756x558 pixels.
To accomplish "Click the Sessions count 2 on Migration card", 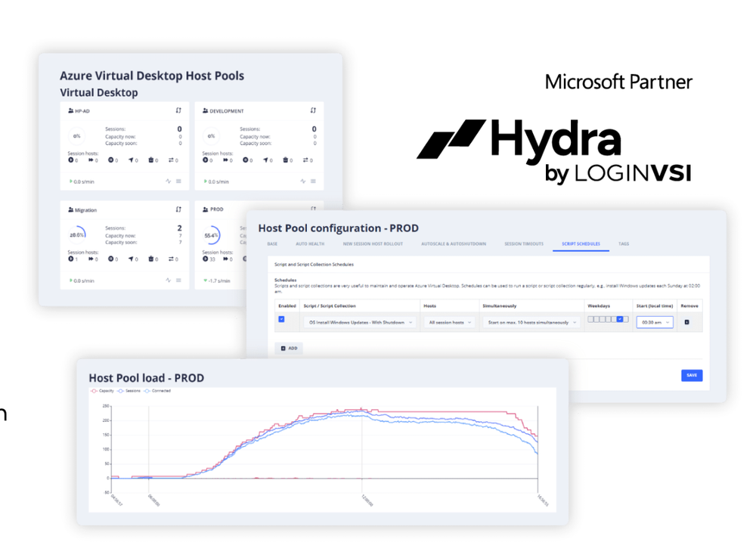I will coord(179,228).
